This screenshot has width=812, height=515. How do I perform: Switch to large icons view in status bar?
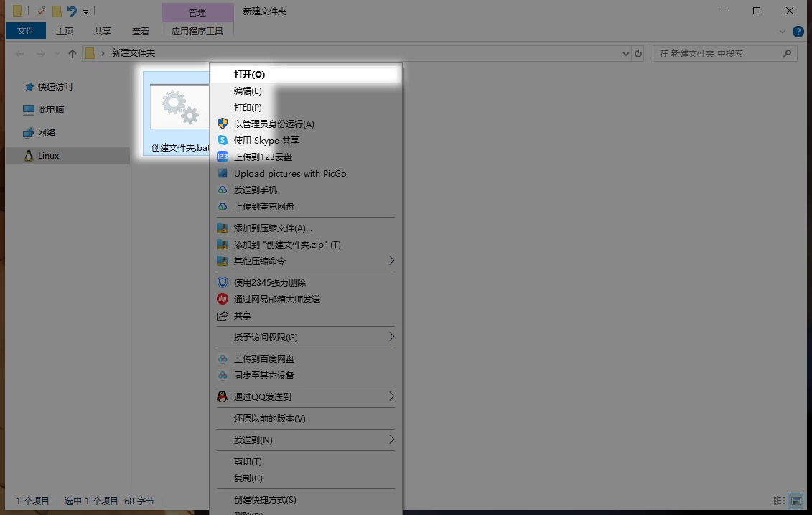[795, 501]
